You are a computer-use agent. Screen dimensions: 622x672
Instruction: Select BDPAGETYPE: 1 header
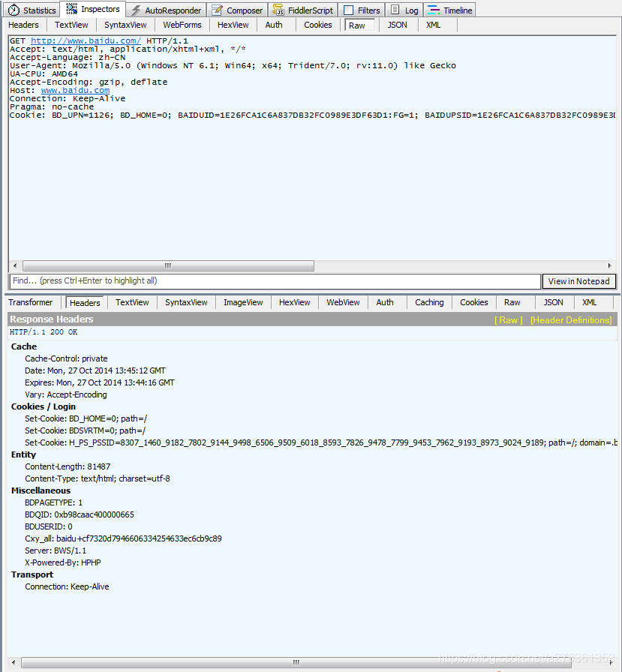pyautogui.click(x=53, y=502)
